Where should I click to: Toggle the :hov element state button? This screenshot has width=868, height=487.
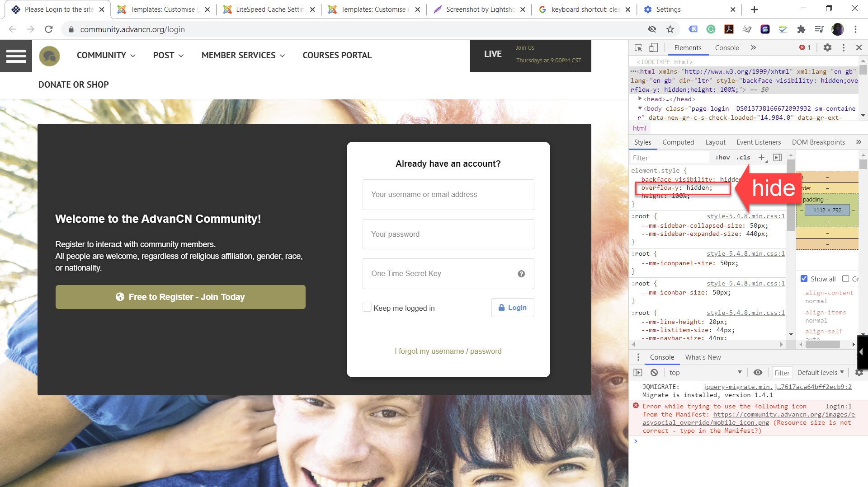[x=722, y=157]
